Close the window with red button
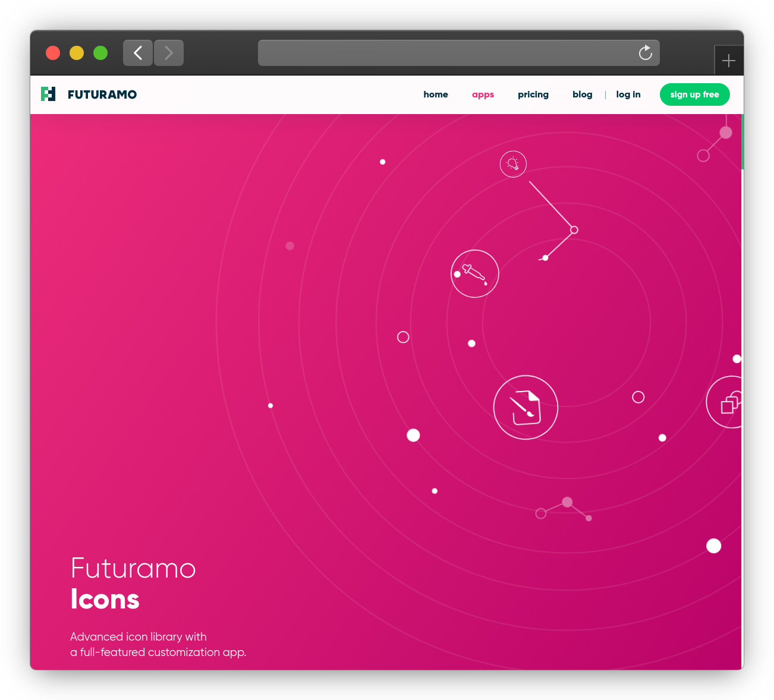This screenshot has width=774, height=700. tap(53, 53)
